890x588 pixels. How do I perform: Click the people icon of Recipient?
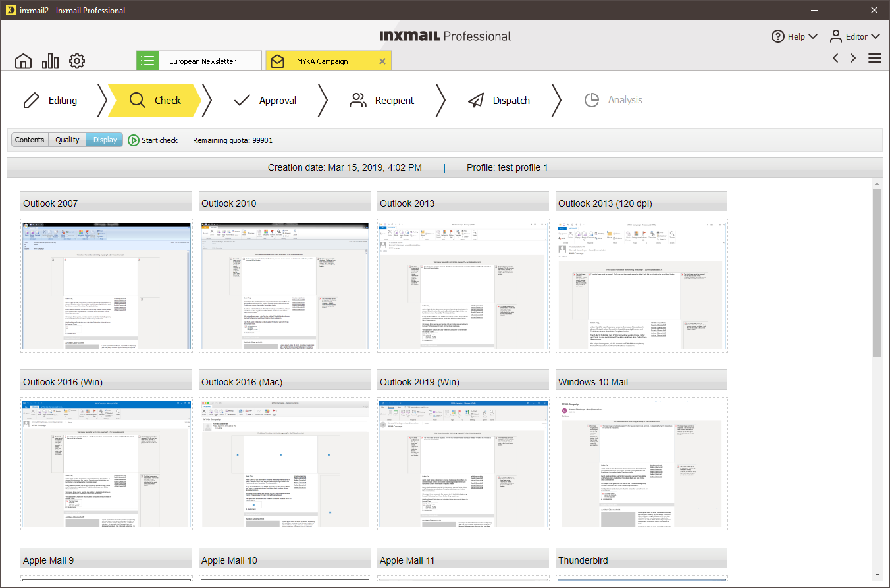358,100
